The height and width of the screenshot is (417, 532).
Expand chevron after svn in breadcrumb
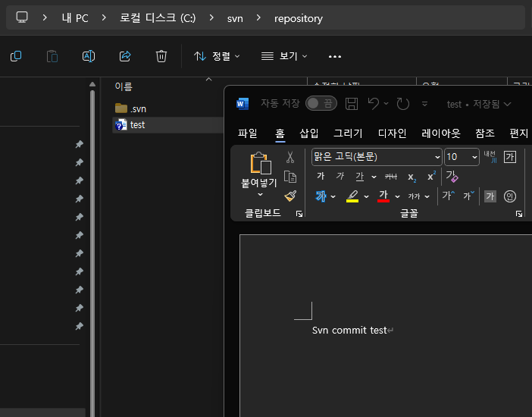[x=258, y=17]
